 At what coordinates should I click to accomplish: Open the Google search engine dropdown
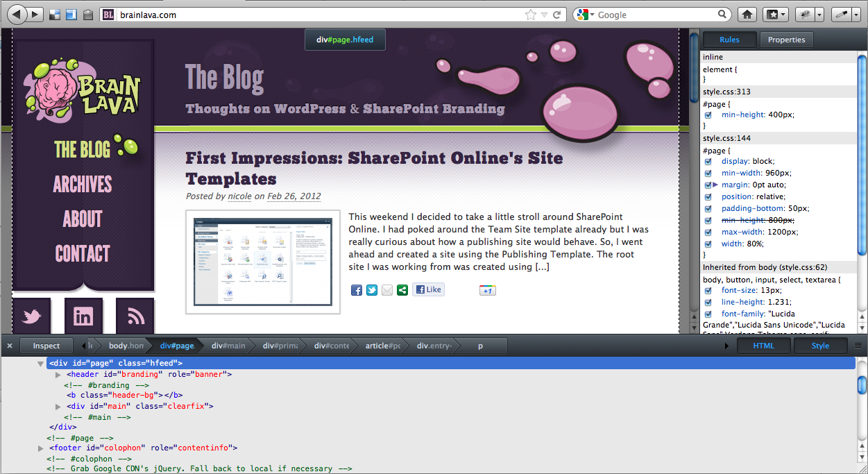click(592, 15)
